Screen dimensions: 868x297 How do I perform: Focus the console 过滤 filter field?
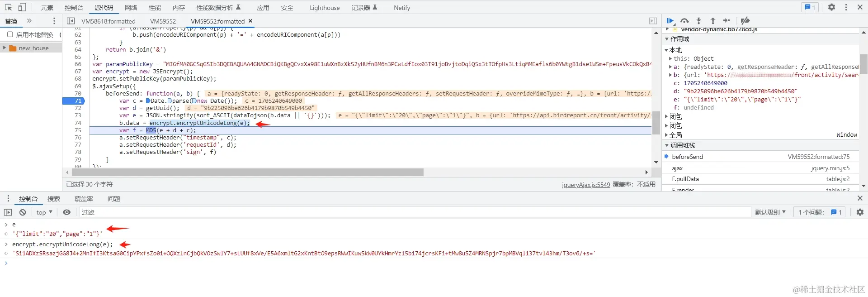point(415,212)
